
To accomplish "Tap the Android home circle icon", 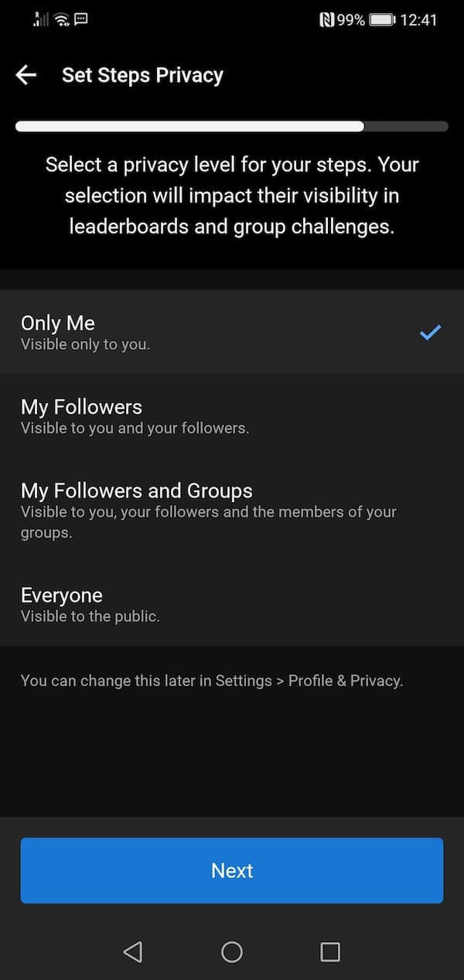I will pos(232,951).
